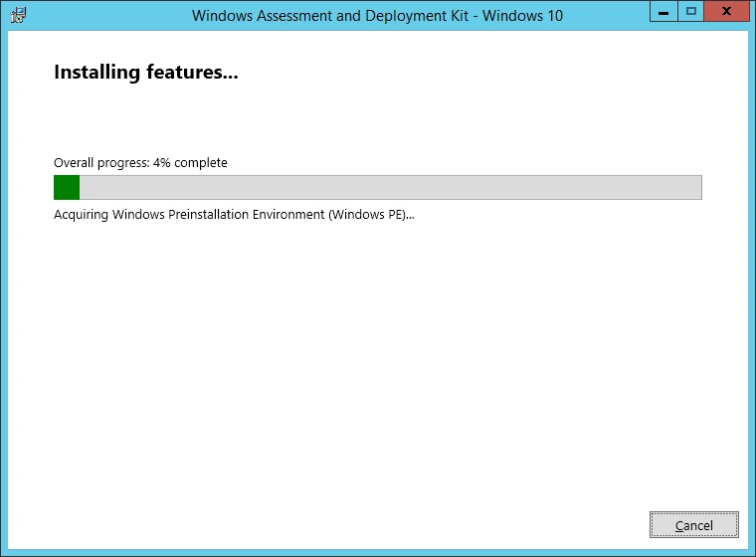Maximize the installer window

tap(690, 11)
